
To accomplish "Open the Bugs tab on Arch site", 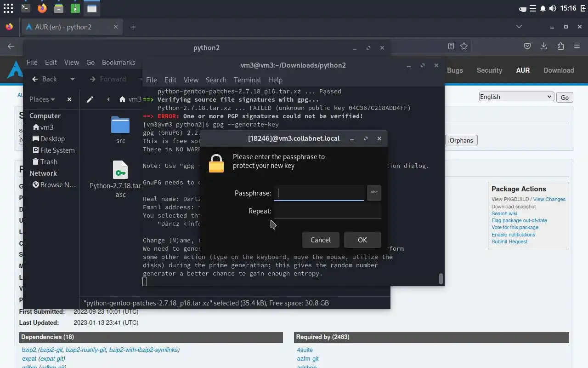I will (x=455, y=70).
